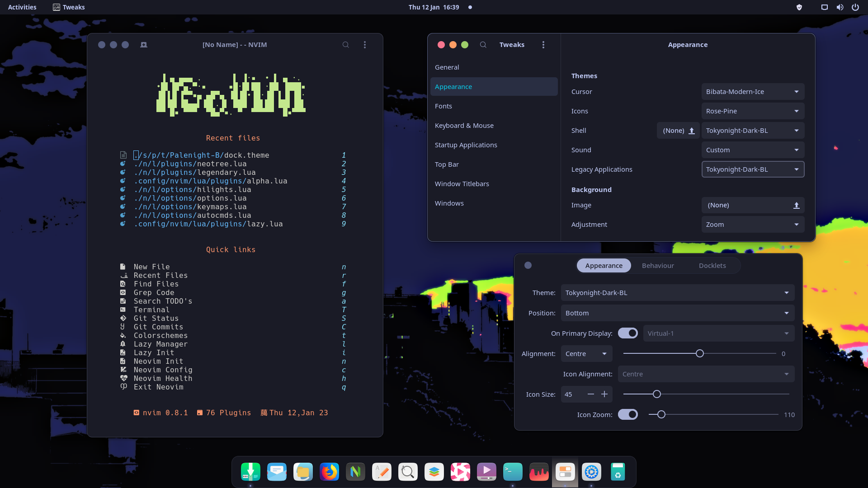Viewport: 868px width, 488px height.
Task: Click the date and time in top bar
Action: [434, 7]
